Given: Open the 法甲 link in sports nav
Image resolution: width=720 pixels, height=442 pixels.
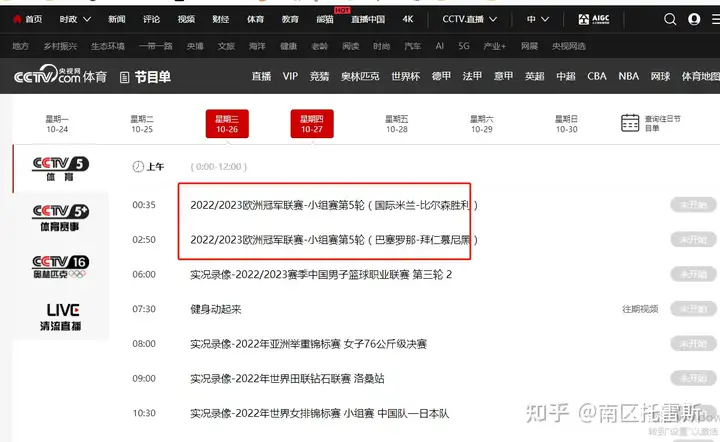Looking at the screenshot, I should coord(472,76).
